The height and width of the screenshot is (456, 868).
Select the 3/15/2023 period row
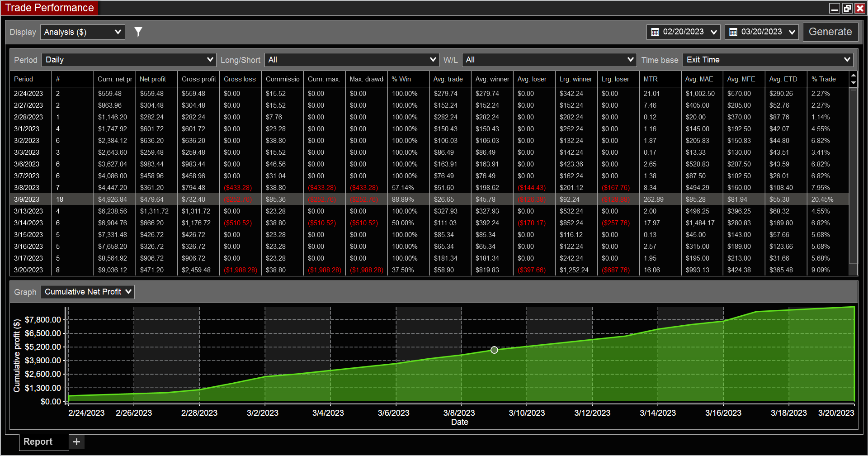point(429,235)
